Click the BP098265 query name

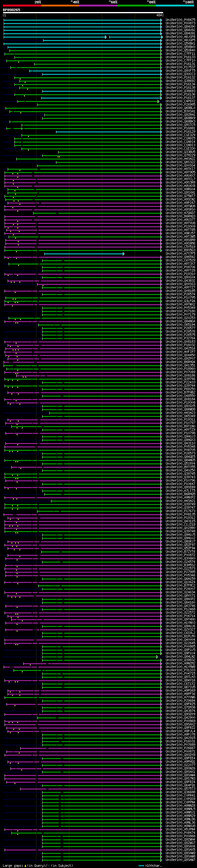point(11,10)
